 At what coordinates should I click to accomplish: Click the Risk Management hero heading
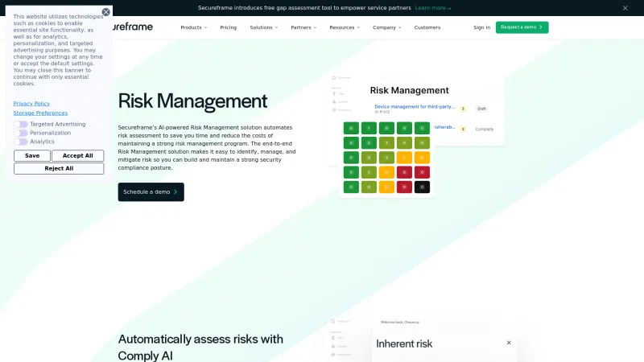tap(192, 101)
